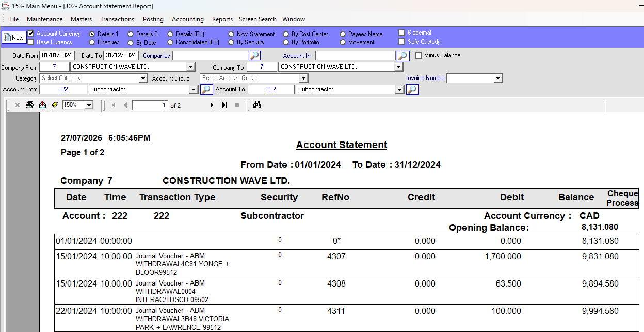Enable the Base Currency checkbox
The height and width of the screenshot is (332, 644).
coord(31,42)
